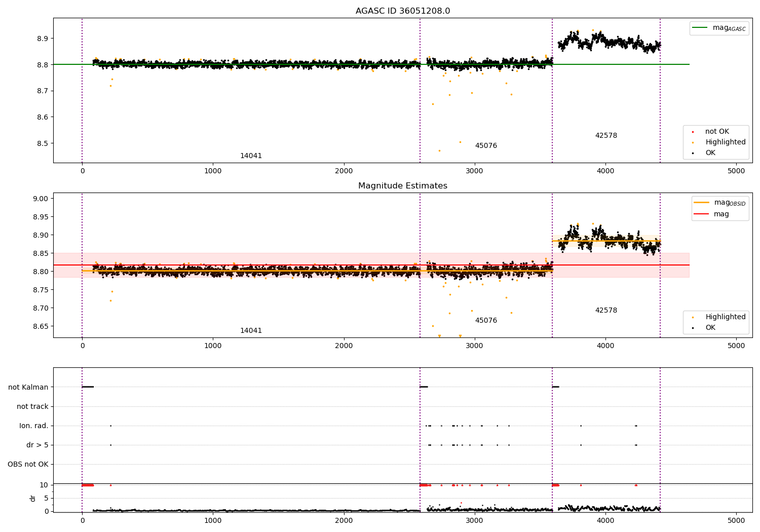
Task: Click the 'dr' y-axis label
Action: (x=33, y=498)
